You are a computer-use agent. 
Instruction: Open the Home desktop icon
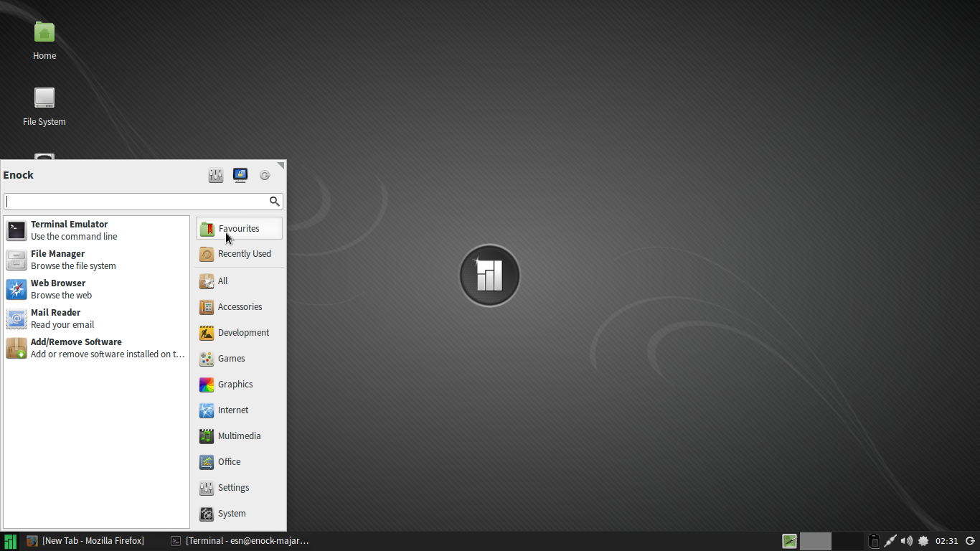(44, 41)
